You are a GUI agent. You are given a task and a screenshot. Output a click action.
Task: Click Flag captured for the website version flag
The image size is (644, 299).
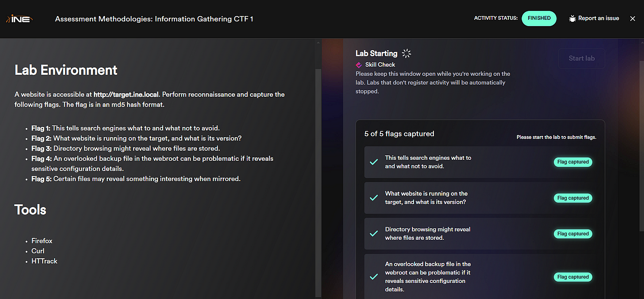pyautogui.click(x=572, y=198)
